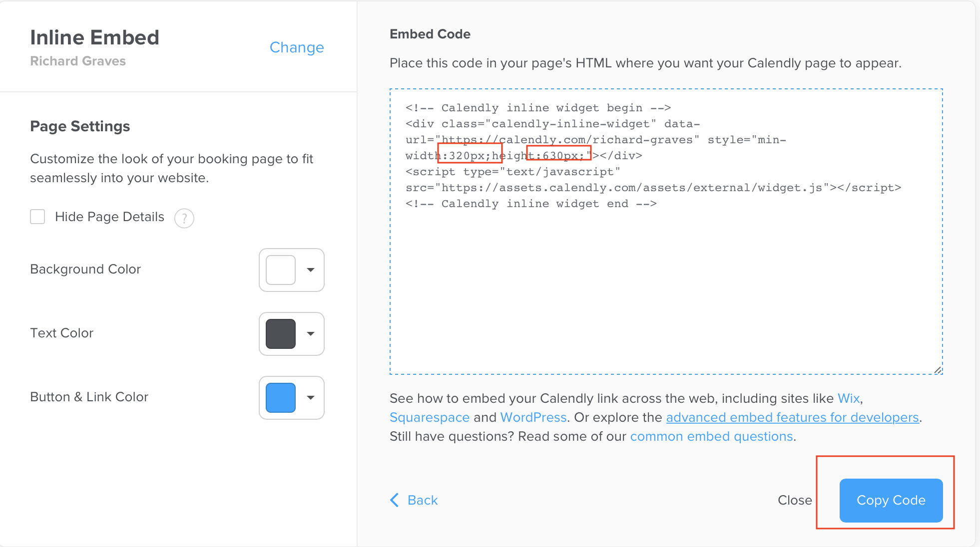The height and width of the screenshot is (547, 980).
Task: Click the blue Button & Link swatch
Action: [x=281, y=398]
